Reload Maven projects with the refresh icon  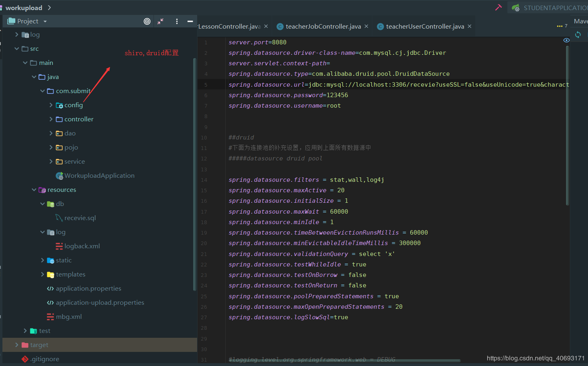(578, 35)
